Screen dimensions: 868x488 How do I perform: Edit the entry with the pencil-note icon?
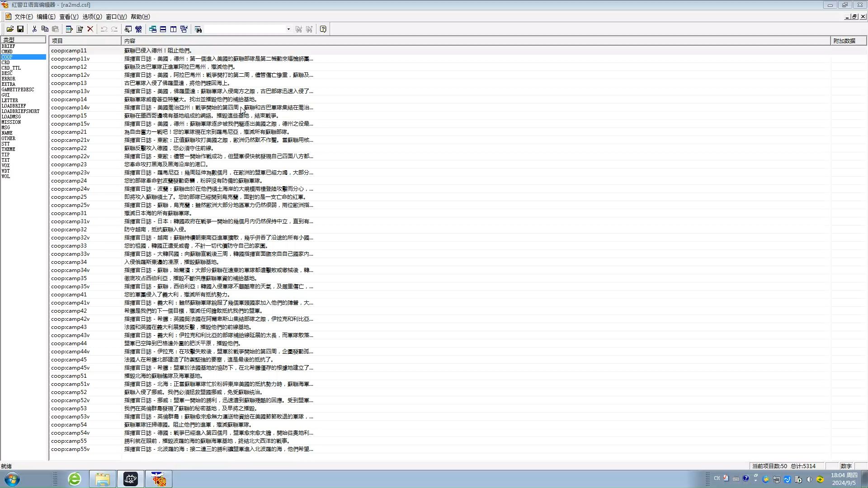click(x=80, y=29)
